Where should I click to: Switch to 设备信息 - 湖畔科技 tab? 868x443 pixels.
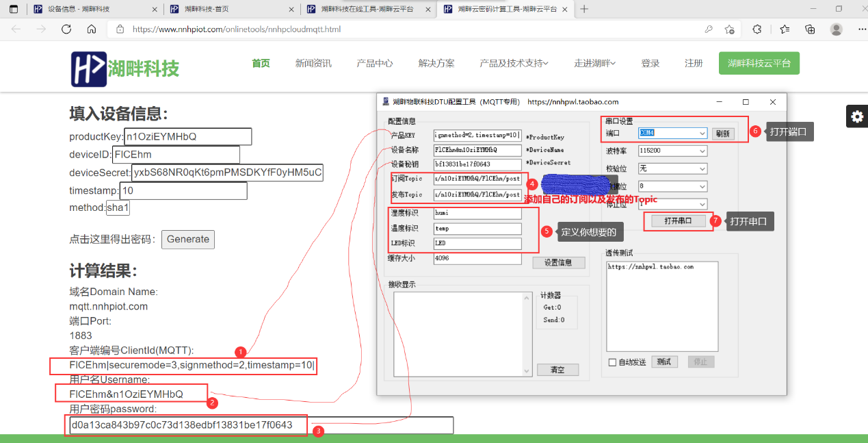pos(95,9)
